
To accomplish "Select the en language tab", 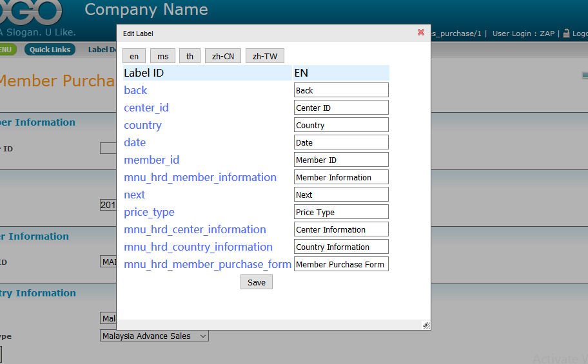I will [134, 56].
